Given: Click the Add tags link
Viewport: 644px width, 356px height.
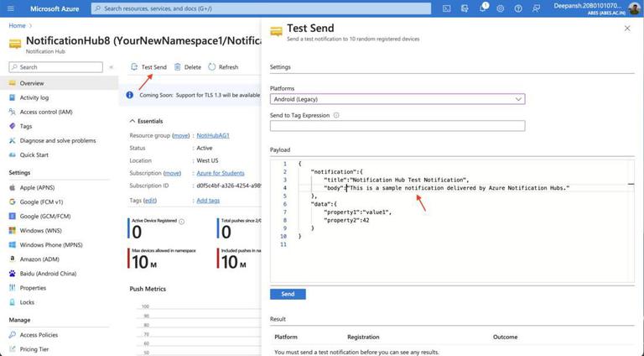Looking at the screenshot, I should click(208, 201).
